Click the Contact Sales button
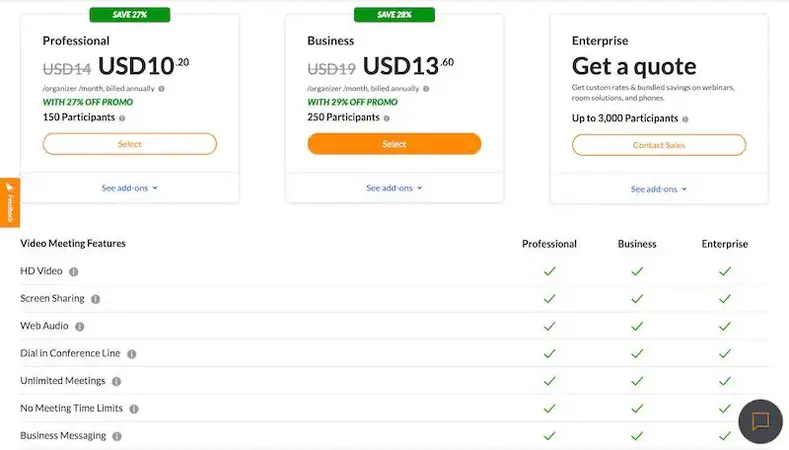The width and height of the screenshot is (789, 450). coord(659,145)
